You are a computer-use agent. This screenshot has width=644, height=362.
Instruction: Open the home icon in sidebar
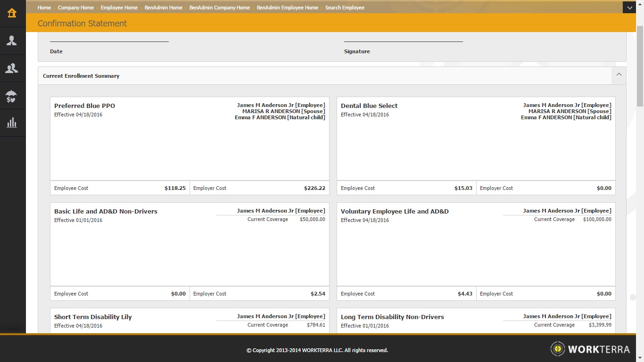12,13
